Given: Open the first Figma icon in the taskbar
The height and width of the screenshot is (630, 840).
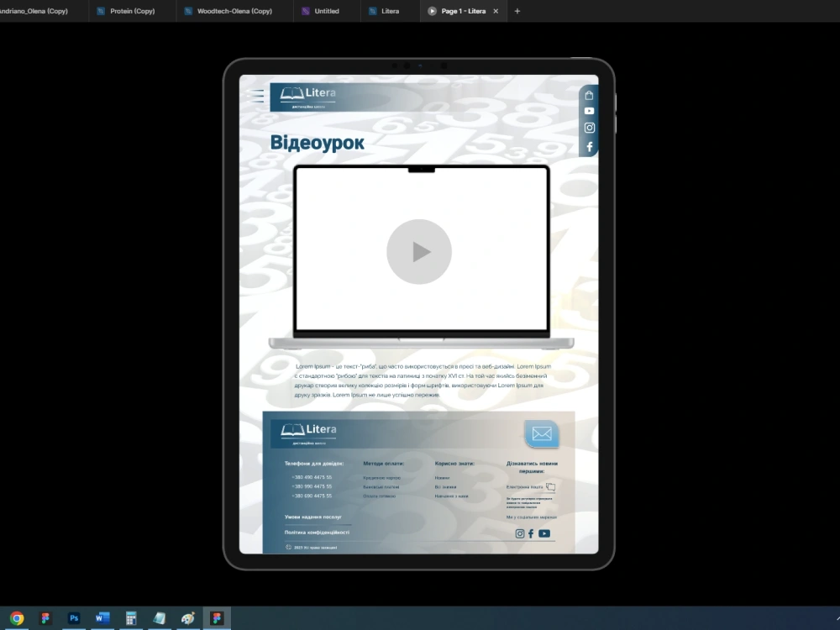Looking at the screenshot, I should [45, 618].
